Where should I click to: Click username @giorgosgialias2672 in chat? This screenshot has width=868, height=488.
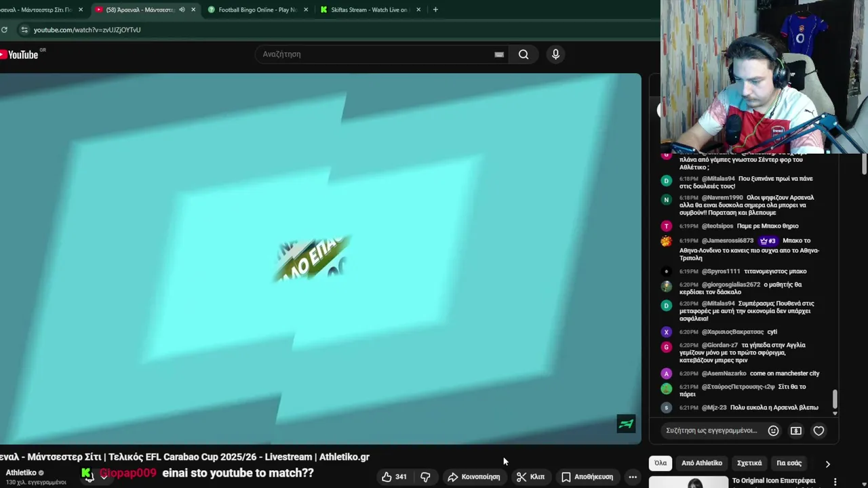point(731,285)
